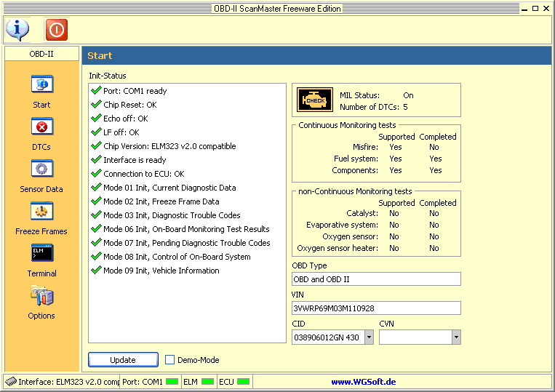Click the 'Catalyst:' row label

(362, 213)
